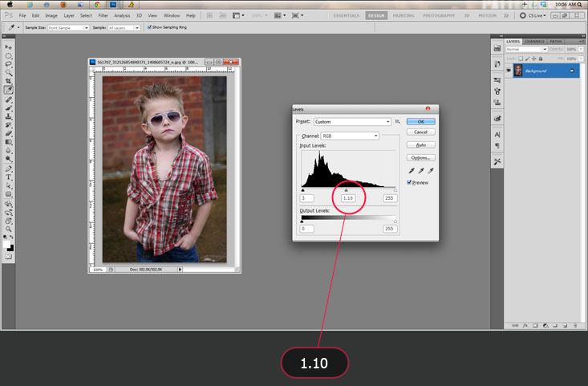588x386 pixels.
Task: Pick the black point eyedropper in Levels
Action: click(x=412, y=171)
